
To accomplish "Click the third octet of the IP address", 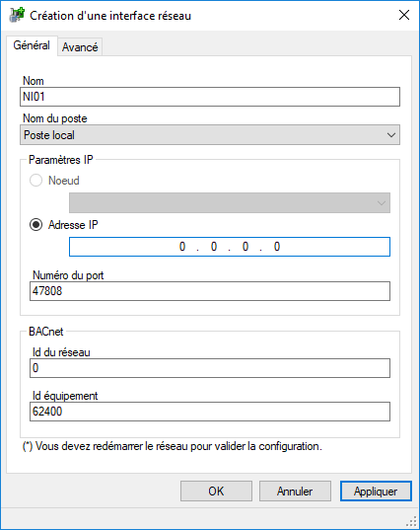I will click(x=245, y=247).
